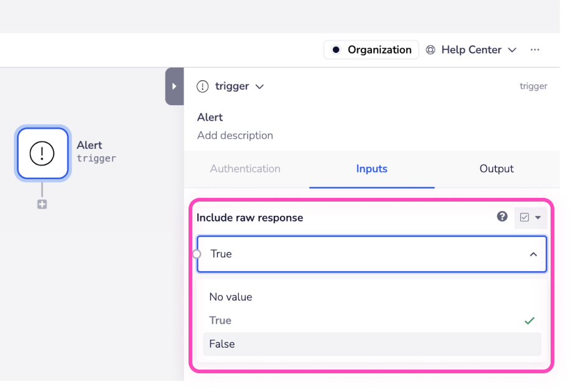
Task: Click the green checkmark next to True
Action: 529,320
